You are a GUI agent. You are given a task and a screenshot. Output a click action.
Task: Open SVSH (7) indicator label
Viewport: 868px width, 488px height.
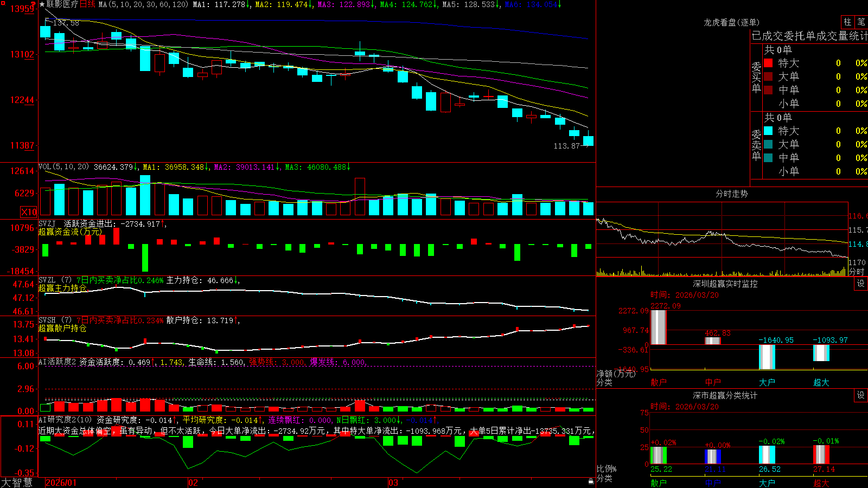pos(55,320)
